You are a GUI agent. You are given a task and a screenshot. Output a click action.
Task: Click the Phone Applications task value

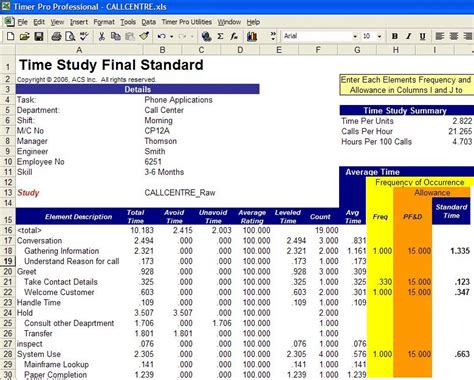pyautogui.click(x=178, y=100)
